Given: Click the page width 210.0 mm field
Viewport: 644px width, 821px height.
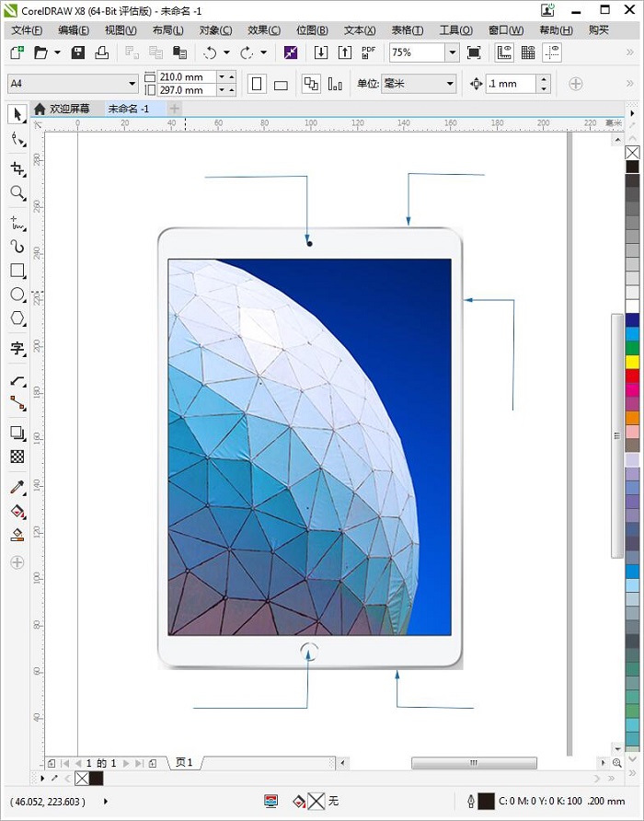Looking at the screenshot, I should [x=187, y=77].
